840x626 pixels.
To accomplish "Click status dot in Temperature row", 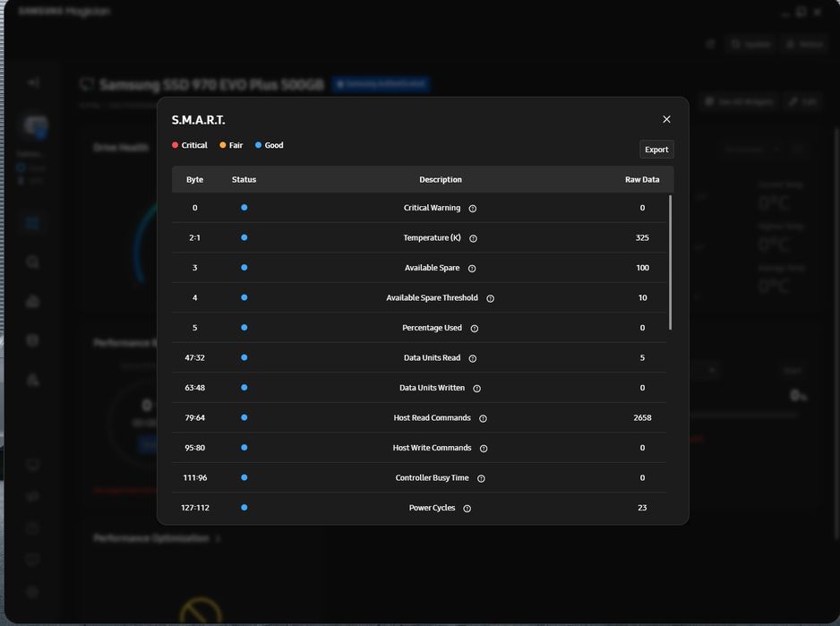I will coord(244,237).
